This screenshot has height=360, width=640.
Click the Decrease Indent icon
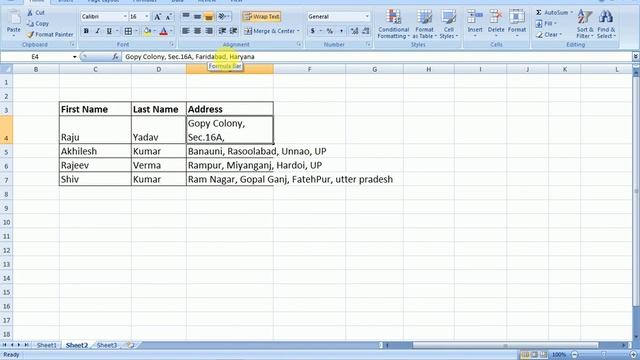(222, 31)
